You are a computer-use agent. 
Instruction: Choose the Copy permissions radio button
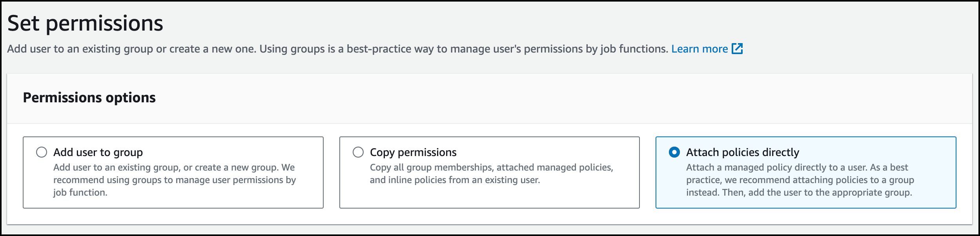coord(358,152)
